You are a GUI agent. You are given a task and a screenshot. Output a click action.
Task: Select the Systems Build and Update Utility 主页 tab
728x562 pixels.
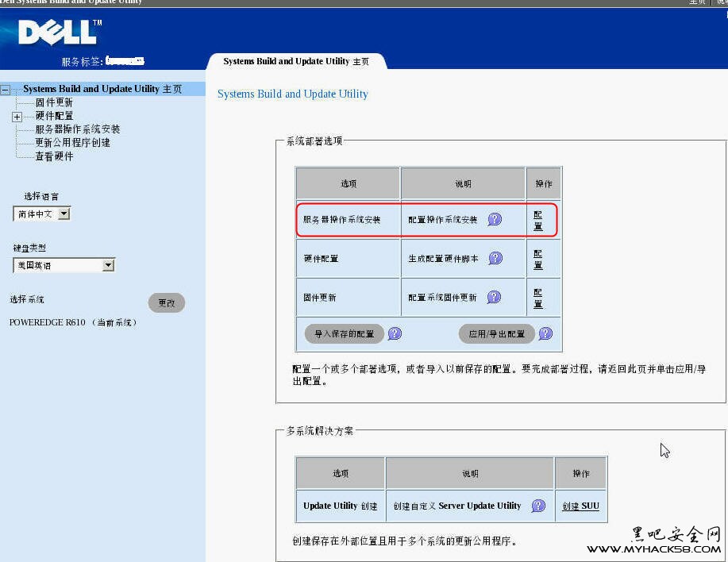tap(296, 61)
